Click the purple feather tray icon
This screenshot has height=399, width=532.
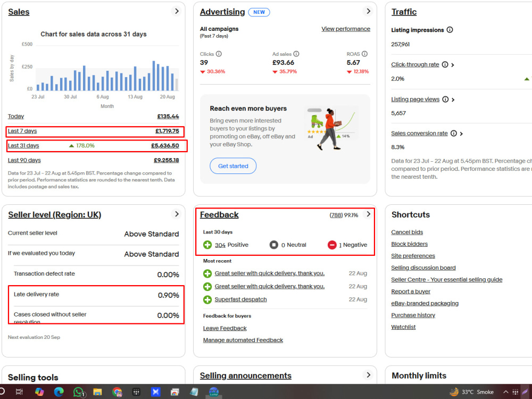(x=525, y=392)
